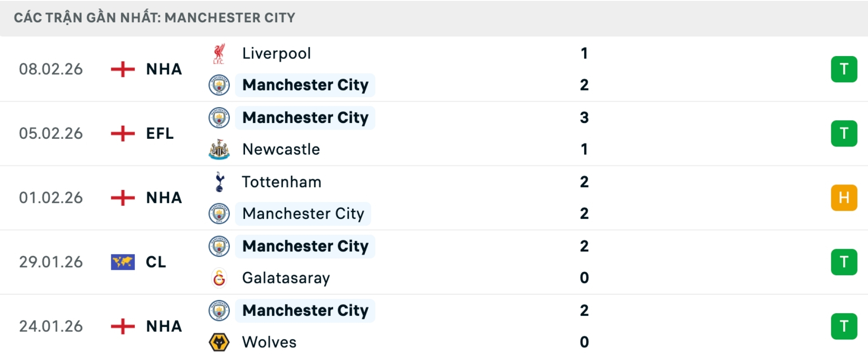Toggle the green T result badge for the Liverpool match
The height and width of the screenshot is (358, 868).
coord(844,69)
